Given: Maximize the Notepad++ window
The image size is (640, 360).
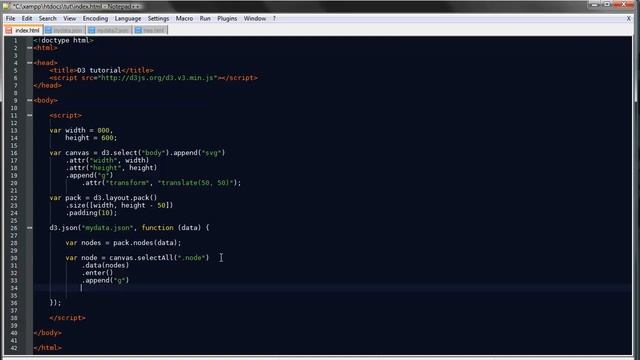Looking at the screenshot, I should click(607, 4).
